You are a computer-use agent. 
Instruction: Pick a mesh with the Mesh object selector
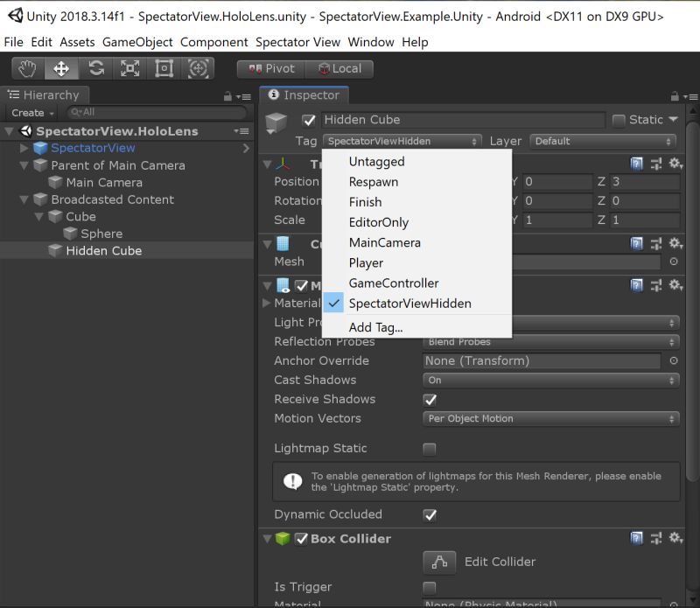point(674,262)
